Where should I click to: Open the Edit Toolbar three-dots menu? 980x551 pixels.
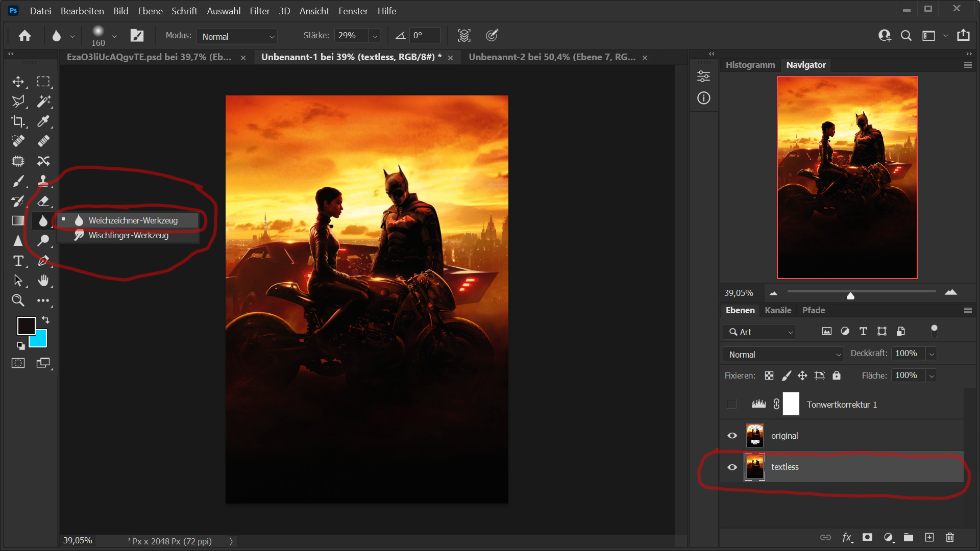pyautogui.click(x=43, y=300)
